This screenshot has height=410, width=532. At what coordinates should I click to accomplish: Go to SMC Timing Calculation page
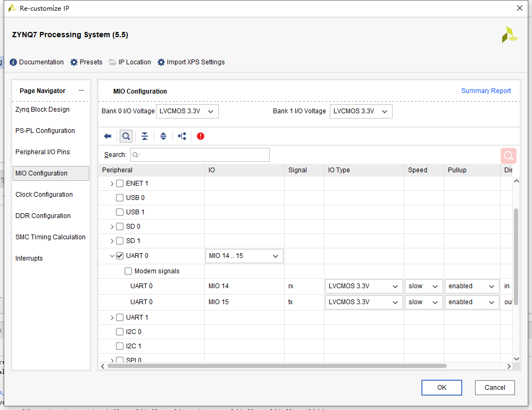click(x=51, y=237)
